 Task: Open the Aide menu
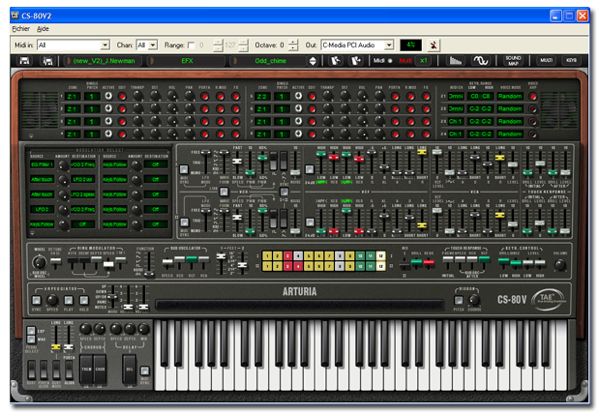click(43, 29)
